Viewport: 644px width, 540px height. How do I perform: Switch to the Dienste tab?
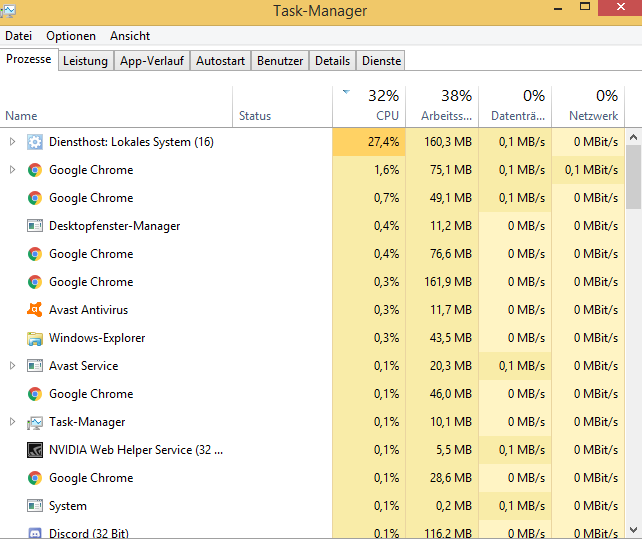[x=381, y=61]
